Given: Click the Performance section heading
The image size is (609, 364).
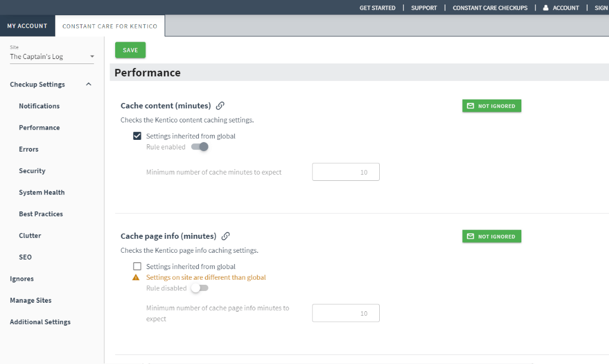Looking at the screenshot, I should (148, 72).
